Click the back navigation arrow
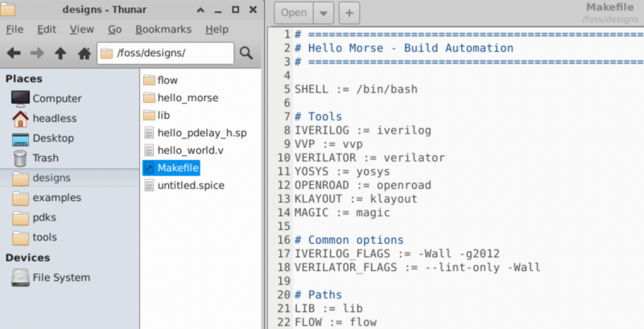 click(14, 53)
